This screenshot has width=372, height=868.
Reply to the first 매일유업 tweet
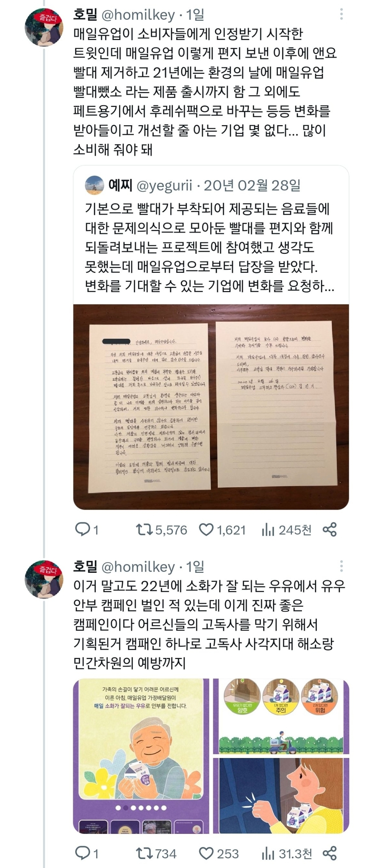point(83,529)
